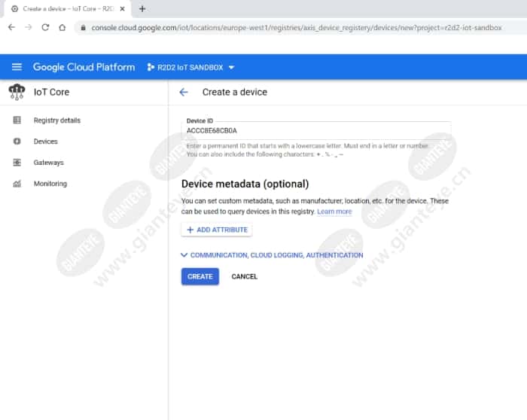Click the Device metadata (optional) heading

[x=245, y=184]
